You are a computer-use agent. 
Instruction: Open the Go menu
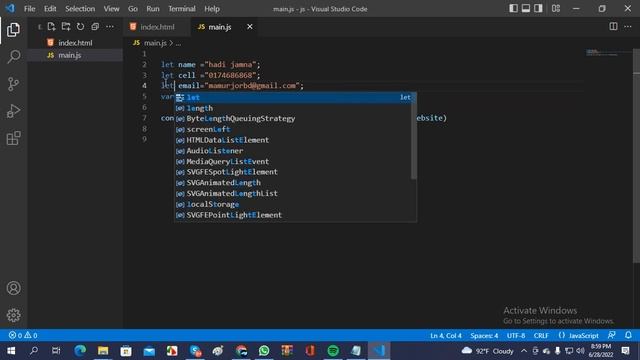pyautogui.click(x=133, y=9)
